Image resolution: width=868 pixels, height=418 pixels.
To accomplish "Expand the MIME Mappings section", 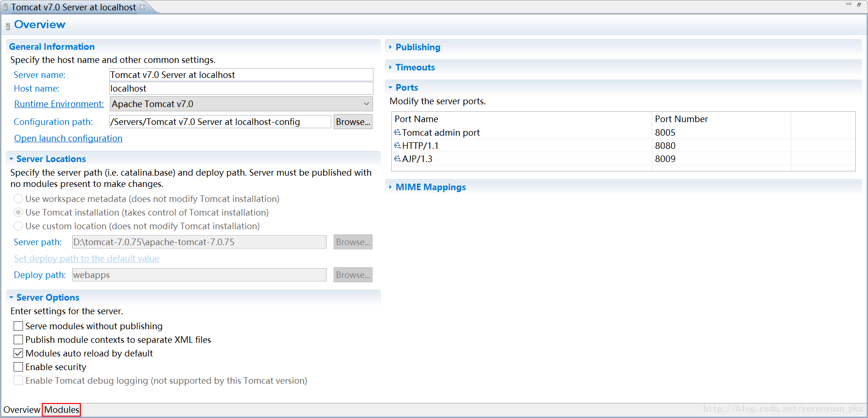I will coord(390,187).
